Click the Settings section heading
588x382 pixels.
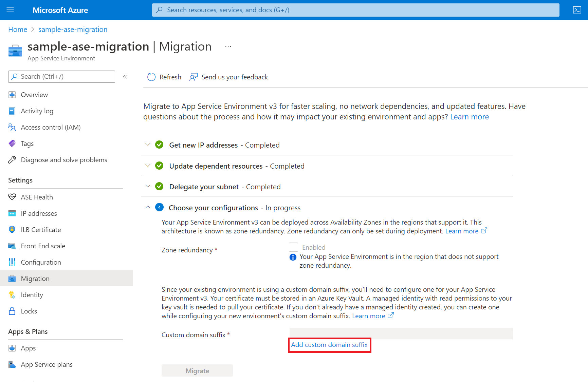(x=20, y=180)
